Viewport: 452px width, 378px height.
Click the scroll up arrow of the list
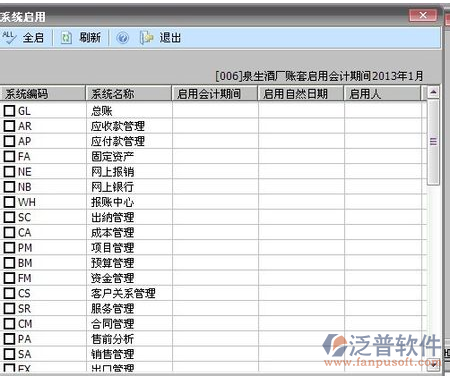[x=433, y=92]
